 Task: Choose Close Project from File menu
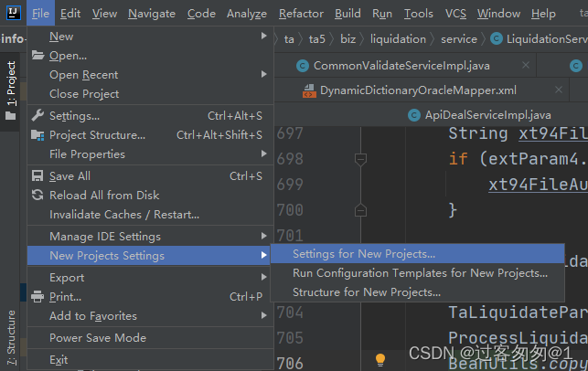[150, 94]
